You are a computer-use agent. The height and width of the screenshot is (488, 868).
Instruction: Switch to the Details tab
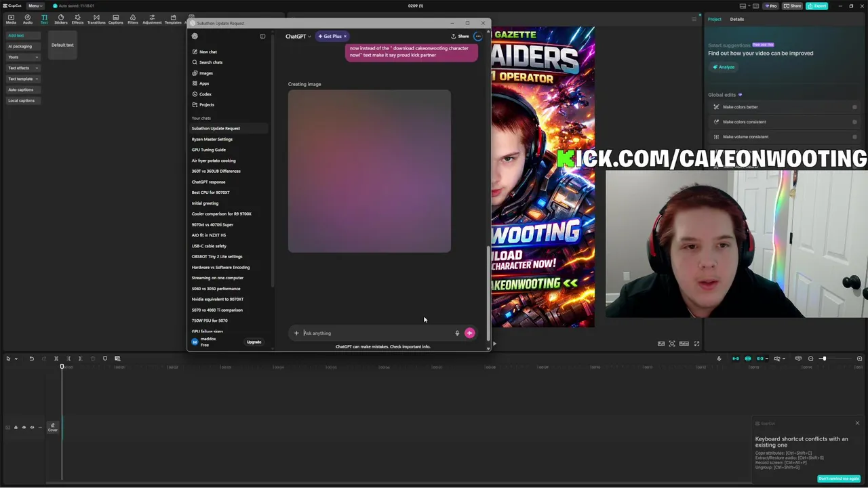point(737,19)
